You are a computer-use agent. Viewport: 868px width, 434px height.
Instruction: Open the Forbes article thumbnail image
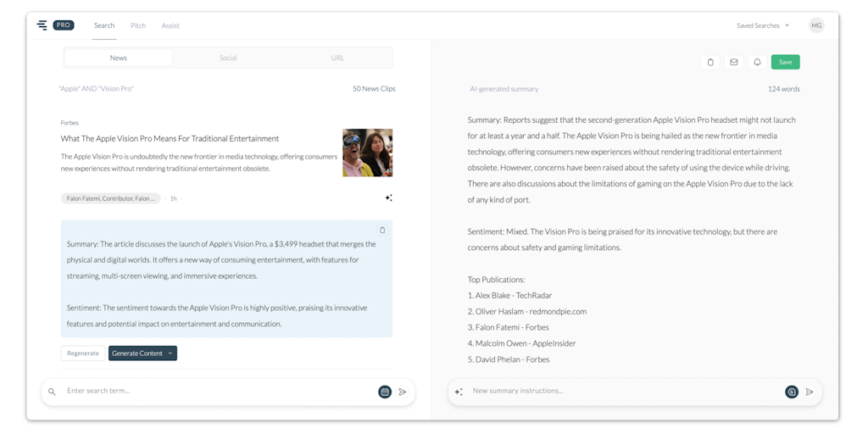pyautogui.click(x=367, y=153)
